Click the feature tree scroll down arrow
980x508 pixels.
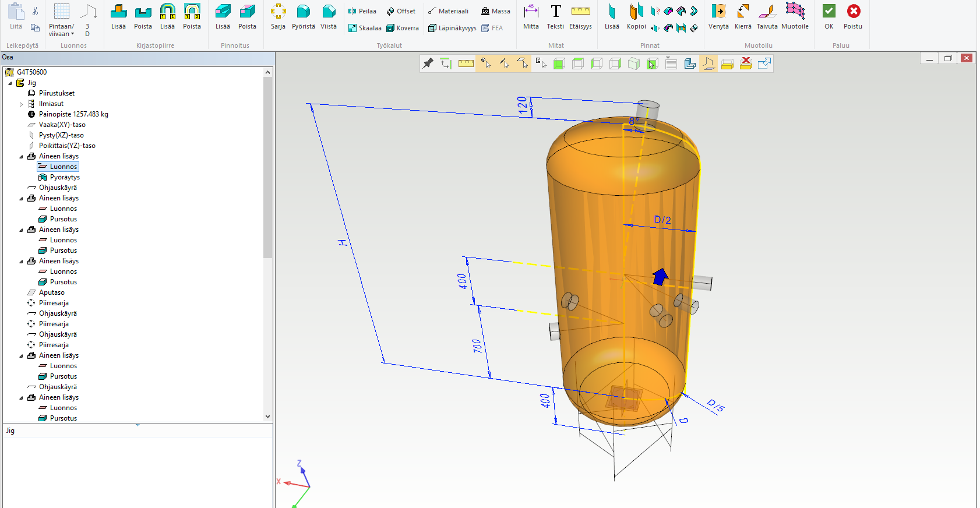268,417
